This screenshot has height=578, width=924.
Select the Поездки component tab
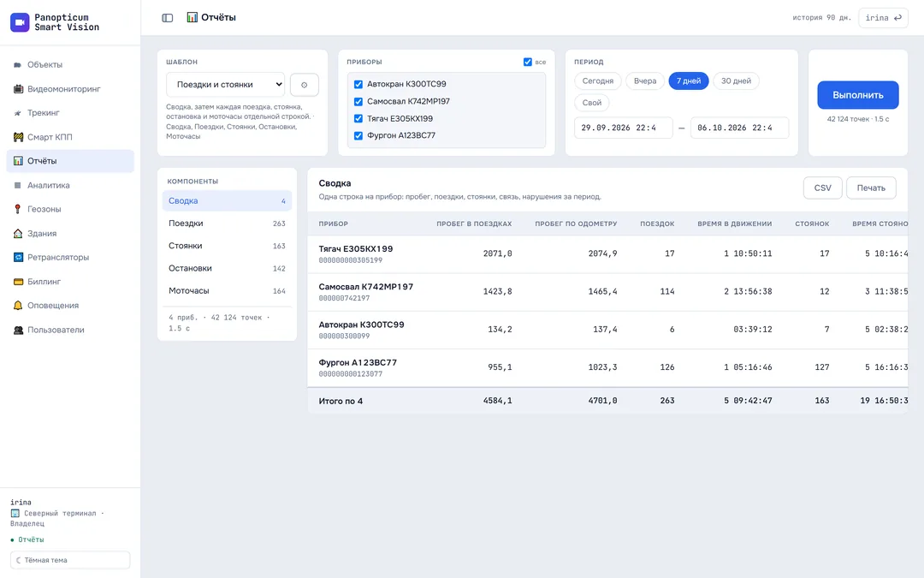click(227, 223)
